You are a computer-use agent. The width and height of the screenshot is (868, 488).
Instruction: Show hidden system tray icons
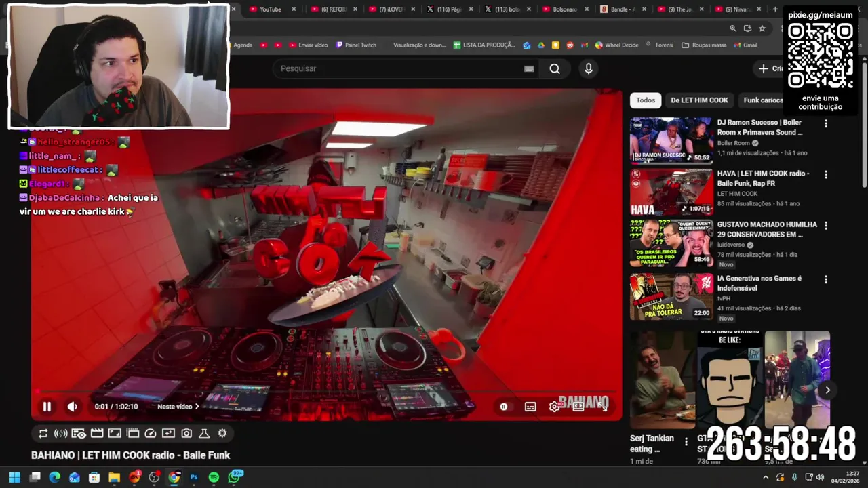[766, 477]
